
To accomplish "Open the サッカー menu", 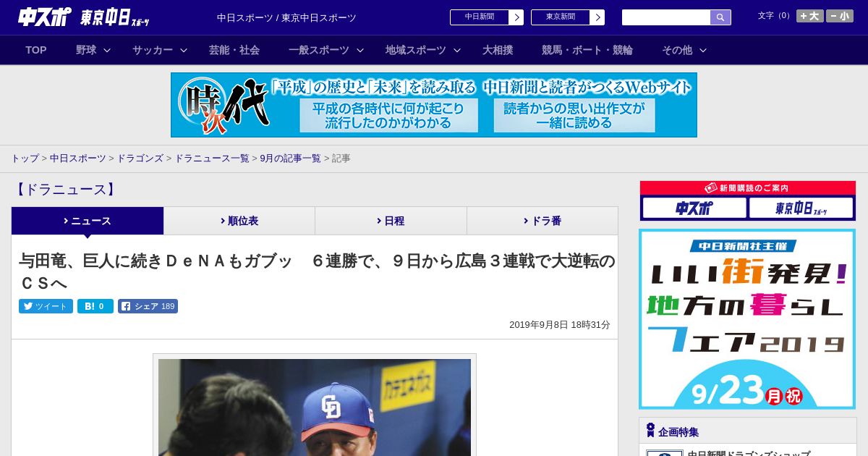I will click(153, 50).
